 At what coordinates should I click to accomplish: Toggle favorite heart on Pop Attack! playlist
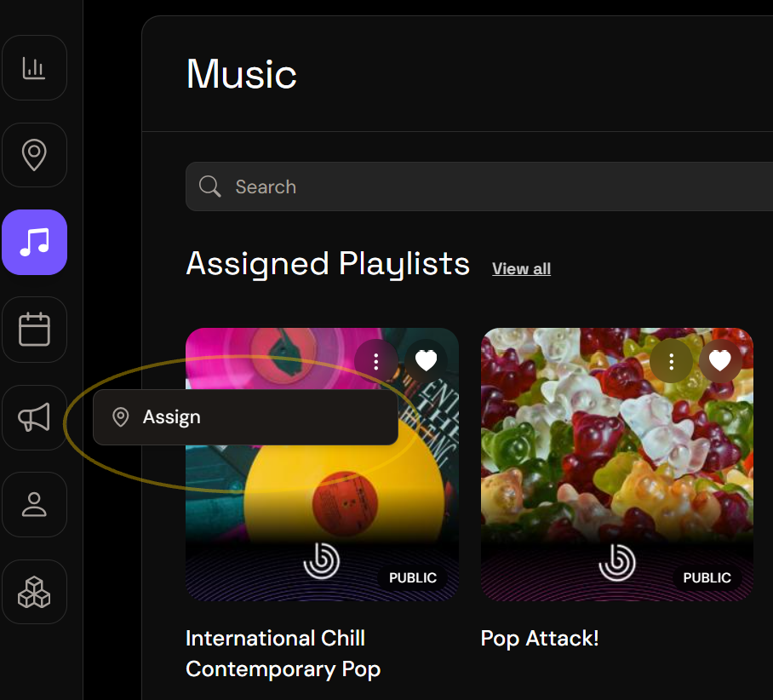pos(719,360)
